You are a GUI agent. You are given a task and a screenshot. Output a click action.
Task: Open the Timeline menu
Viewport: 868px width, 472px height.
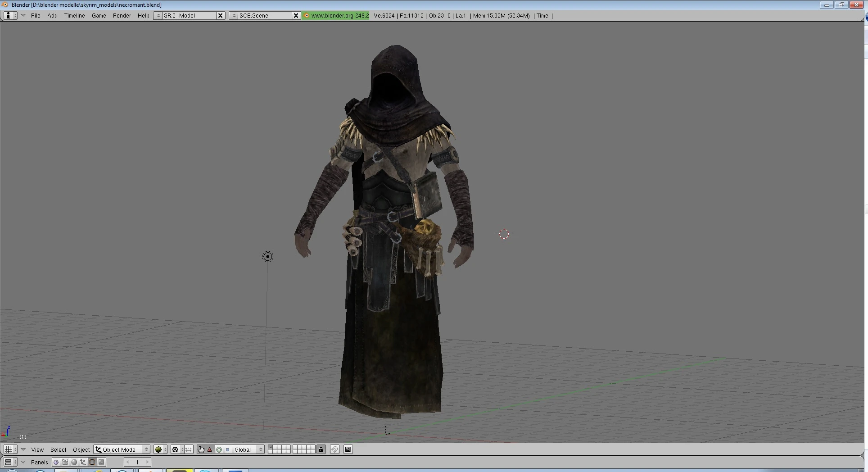pyautogui.click(x=74, y=15)
